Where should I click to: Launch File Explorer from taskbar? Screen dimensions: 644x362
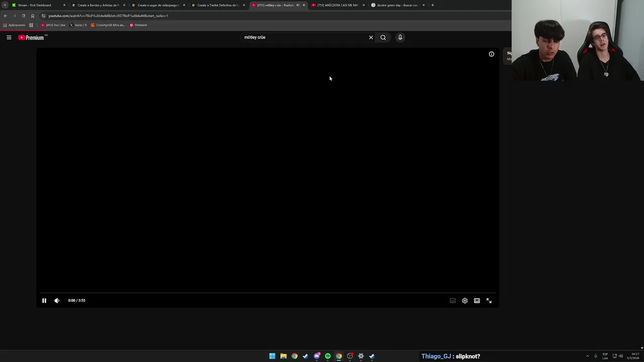point(283,356)
